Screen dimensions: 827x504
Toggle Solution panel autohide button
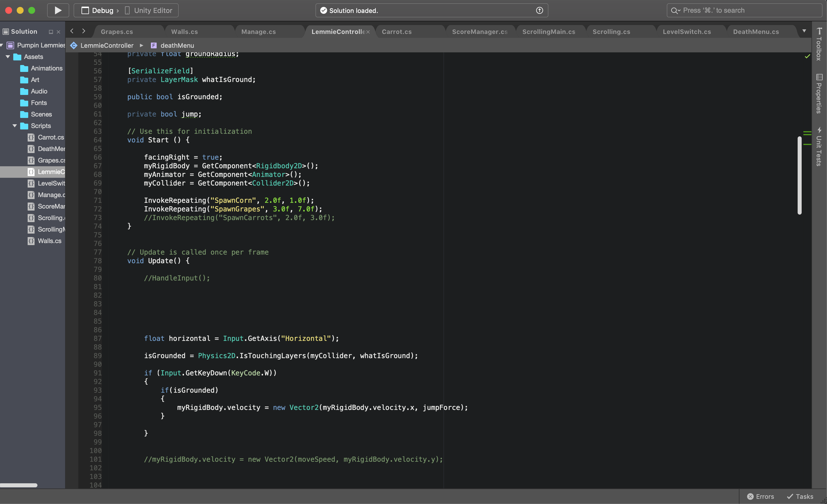tap(51, 32)
